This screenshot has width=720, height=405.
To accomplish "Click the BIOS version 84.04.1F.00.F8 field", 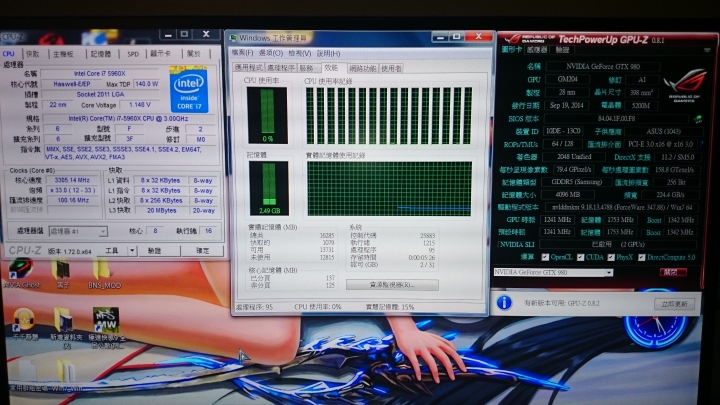I will 616,118.
